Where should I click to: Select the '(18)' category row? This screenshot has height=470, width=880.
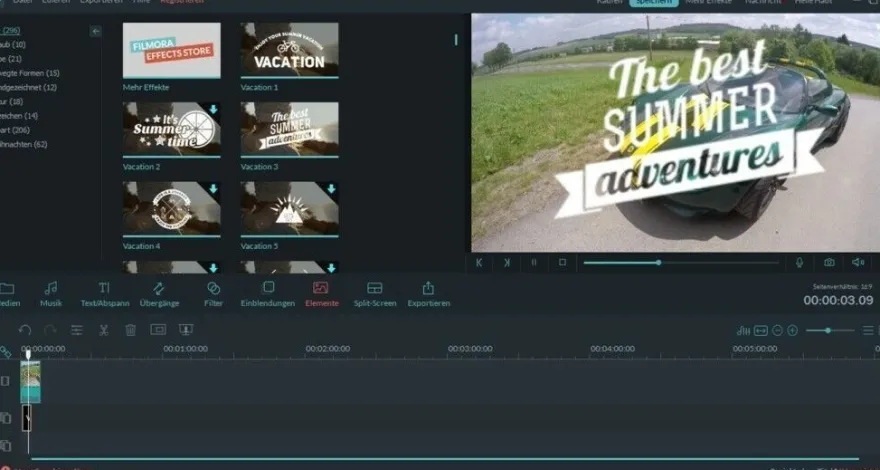pyautogui.click(x=12, y=102)
